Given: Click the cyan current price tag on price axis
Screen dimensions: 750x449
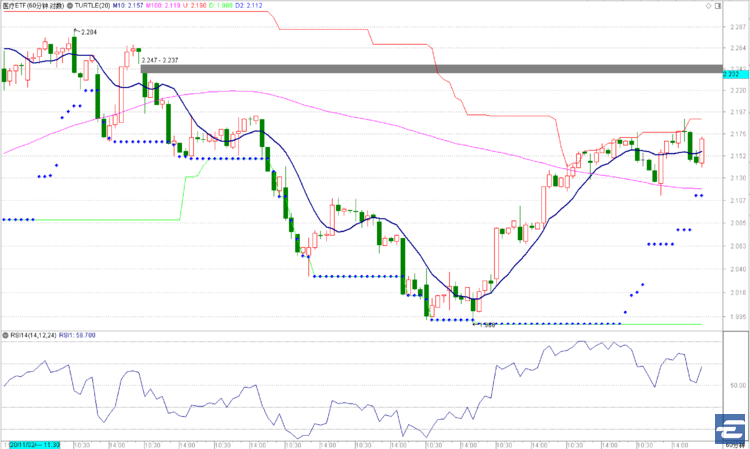Looking at the screenshot, I should click(x=736, y=75).
